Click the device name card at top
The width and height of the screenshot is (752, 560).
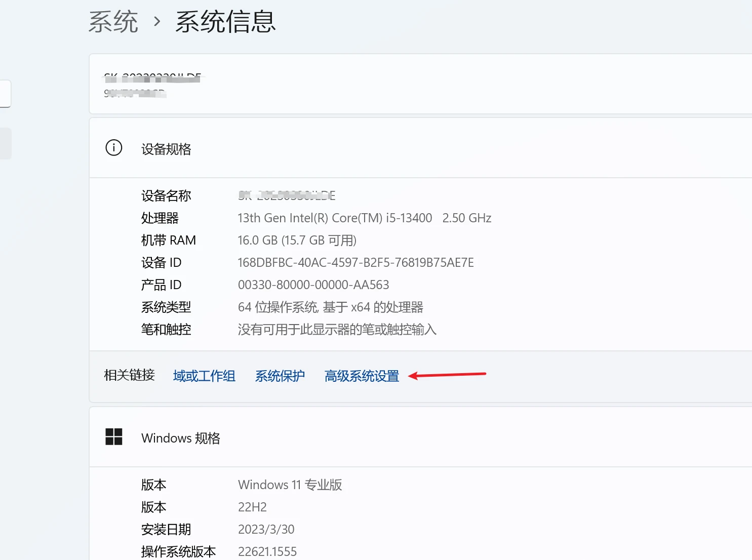point(420,84)
